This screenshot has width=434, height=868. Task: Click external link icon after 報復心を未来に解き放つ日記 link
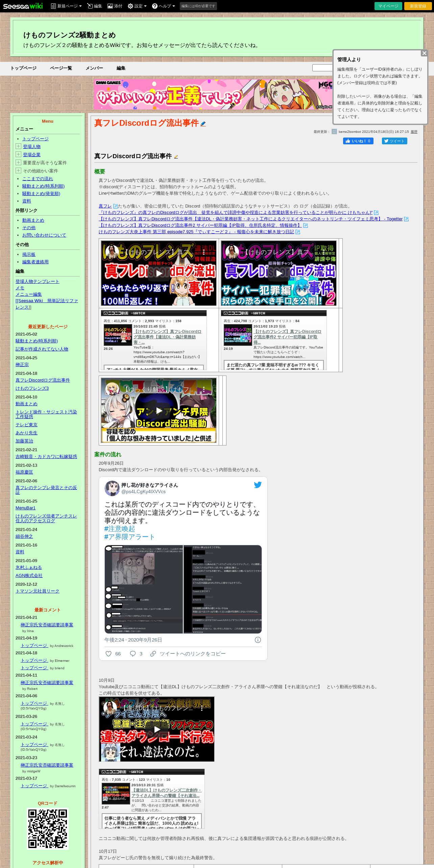tap(298, 232)
